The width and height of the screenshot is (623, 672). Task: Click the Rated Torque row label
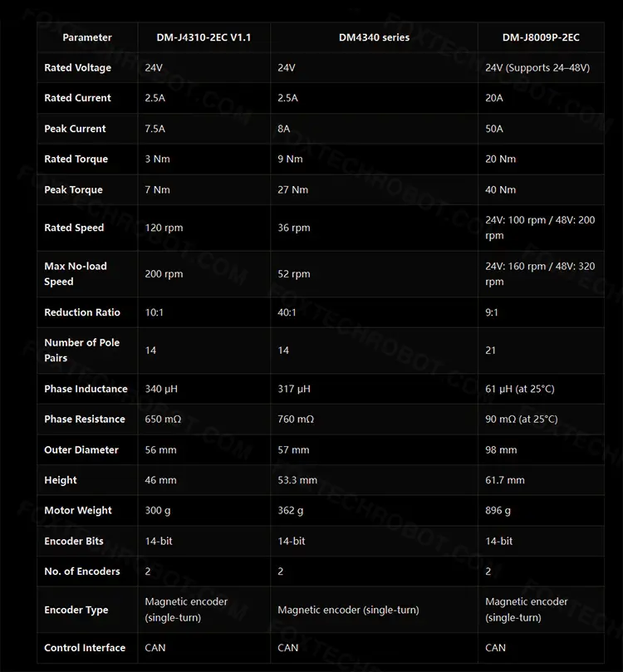tap(76, 159)
